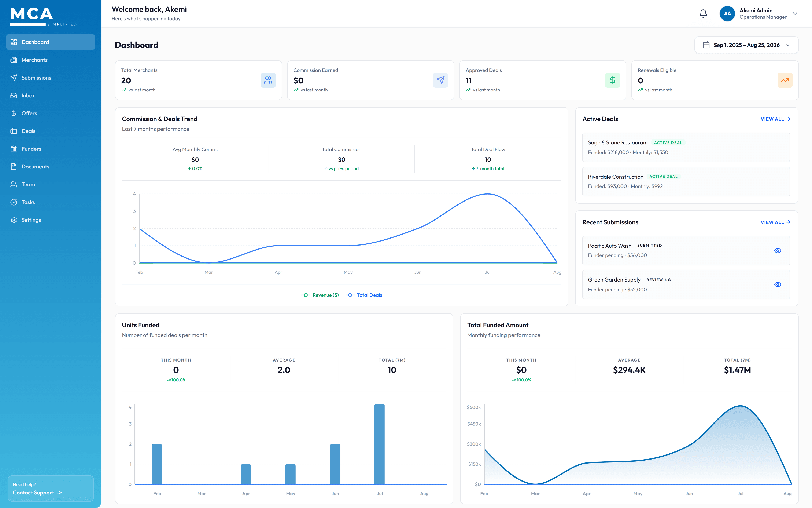The height and width of the screenshot is (508, 812).
Task: Go to Submissions in the sidebar
Action: [x=50, y=78]
